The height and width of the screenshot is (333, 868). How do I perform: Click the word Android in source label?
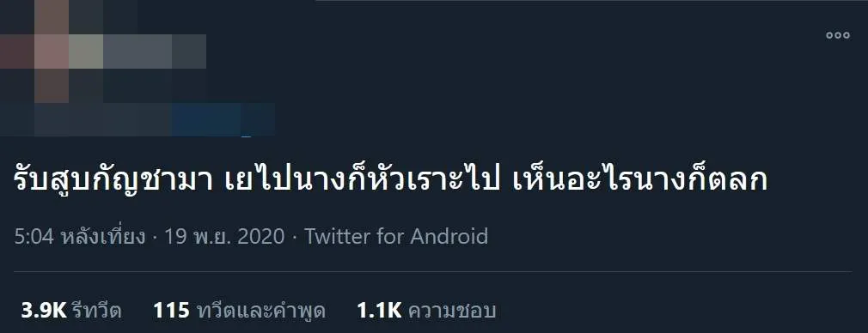point(449,237)
